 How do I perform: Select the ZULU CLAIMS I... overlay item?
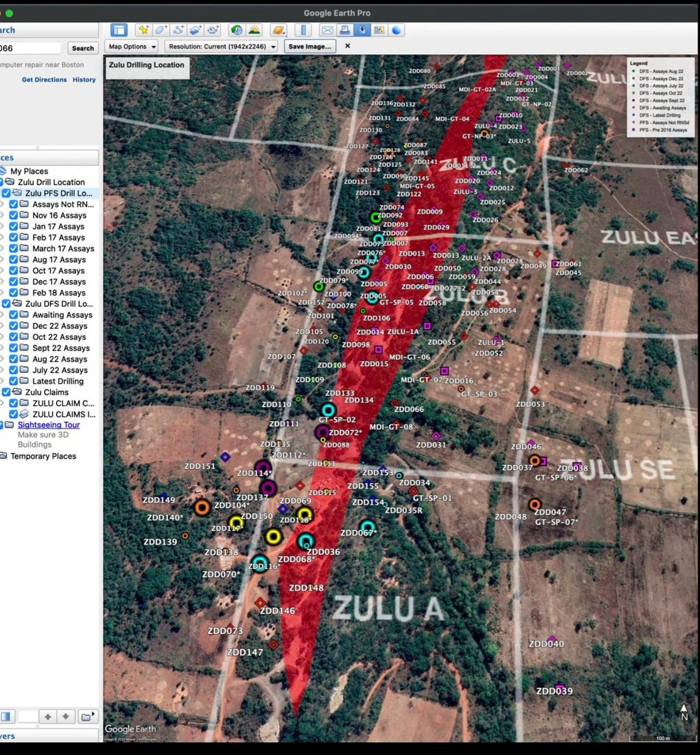pos(64,414)
